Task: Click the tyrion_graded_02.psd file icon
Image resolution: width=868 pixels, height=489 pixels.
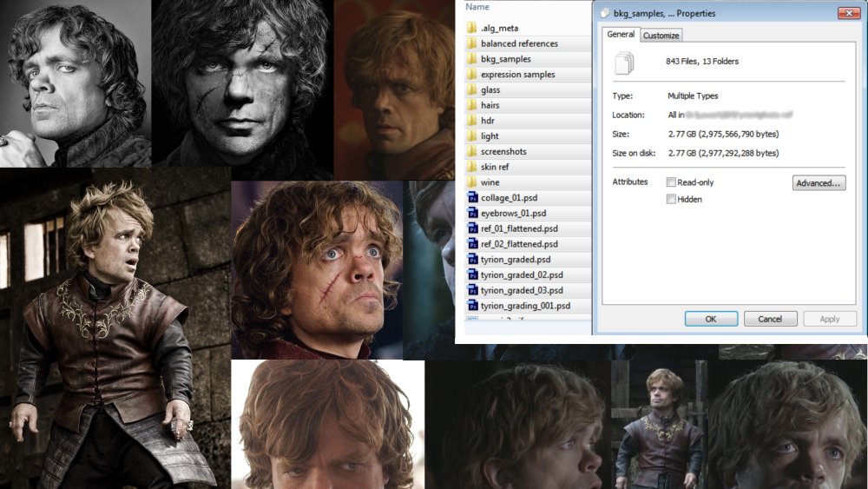Action: coord(473,275)
